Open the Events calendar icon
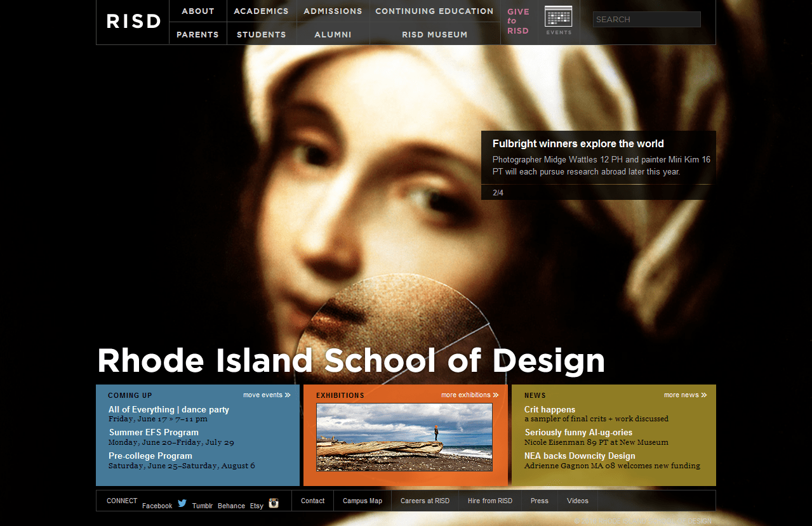Viewport: 812px width, 526px height. coord(558,17)
